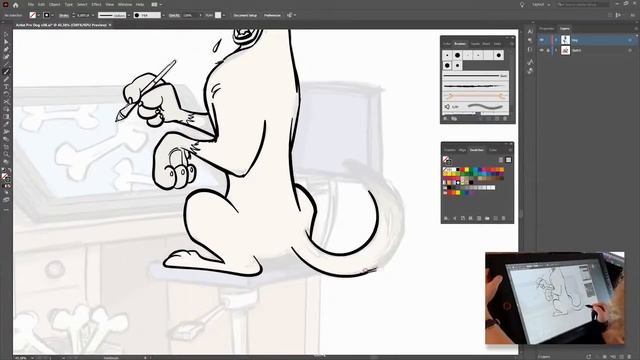Select the Basic brush stroke row

pyautogui.click(x=476, y=76)
